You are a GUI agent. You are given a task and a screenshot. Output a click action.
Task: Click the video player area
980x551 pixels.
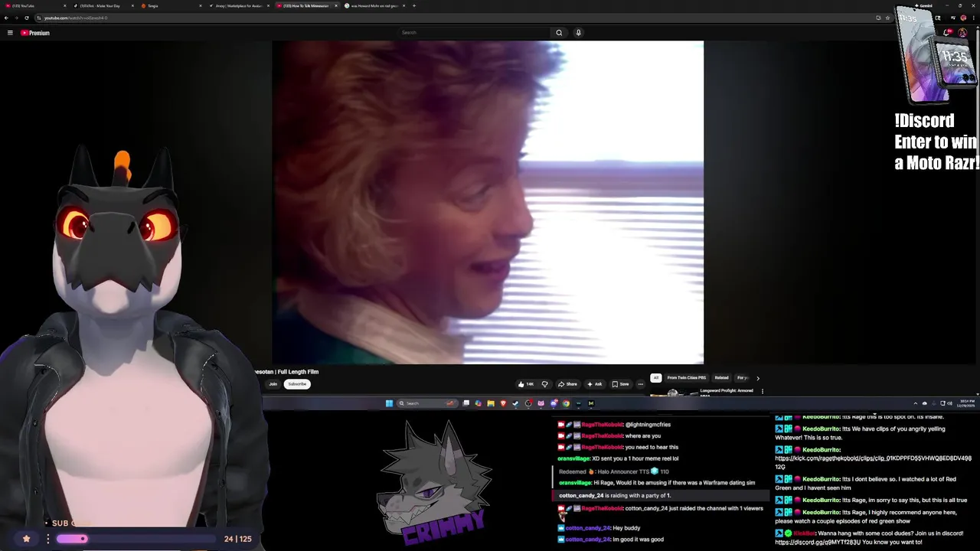pyautogui.click(x=488, y=202)
